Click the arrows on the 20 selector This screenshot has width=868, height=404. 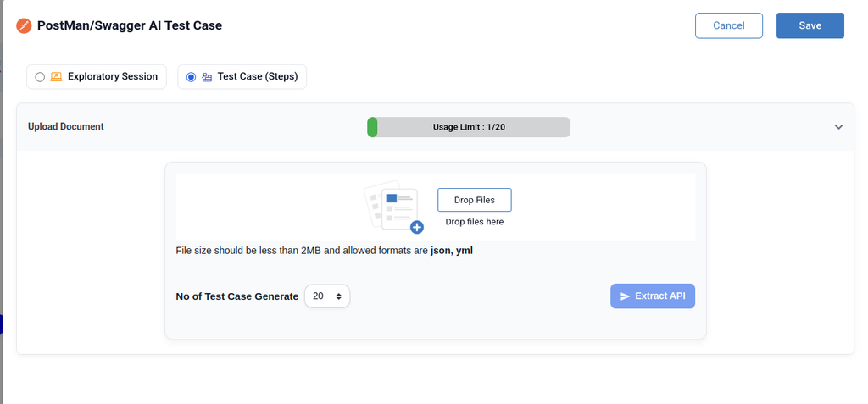click(339, 296)
